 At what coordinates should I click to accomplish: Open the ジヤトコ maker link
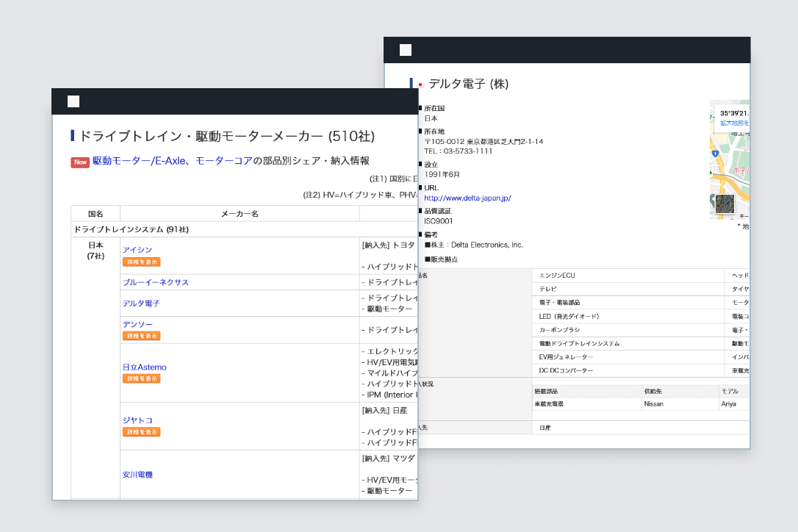tap(137, 420)
